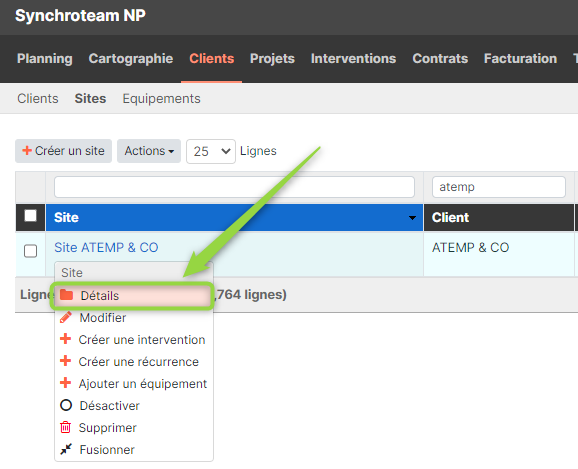Open the Facturation main menu tab
The image size is (578, 469).
520,59
